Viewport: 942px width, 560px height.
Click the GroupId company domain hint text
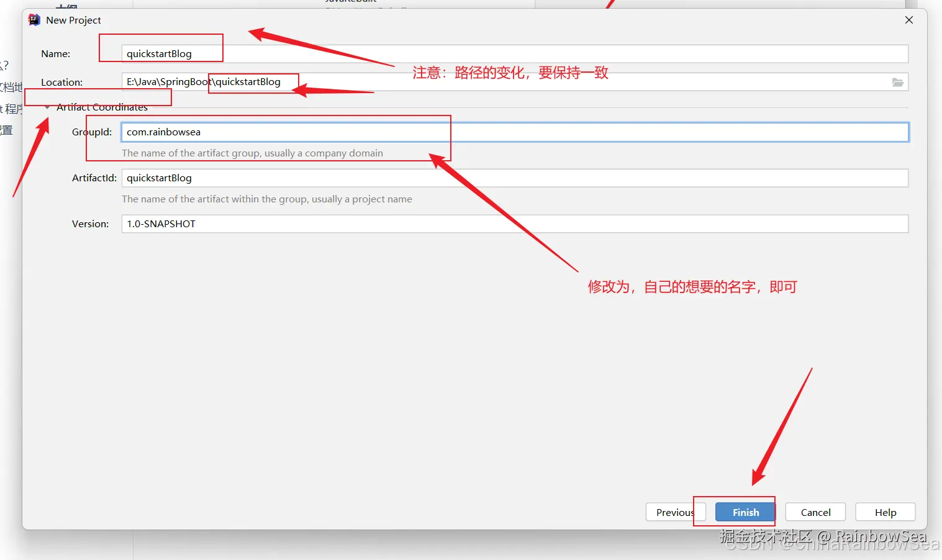[252, 153]
